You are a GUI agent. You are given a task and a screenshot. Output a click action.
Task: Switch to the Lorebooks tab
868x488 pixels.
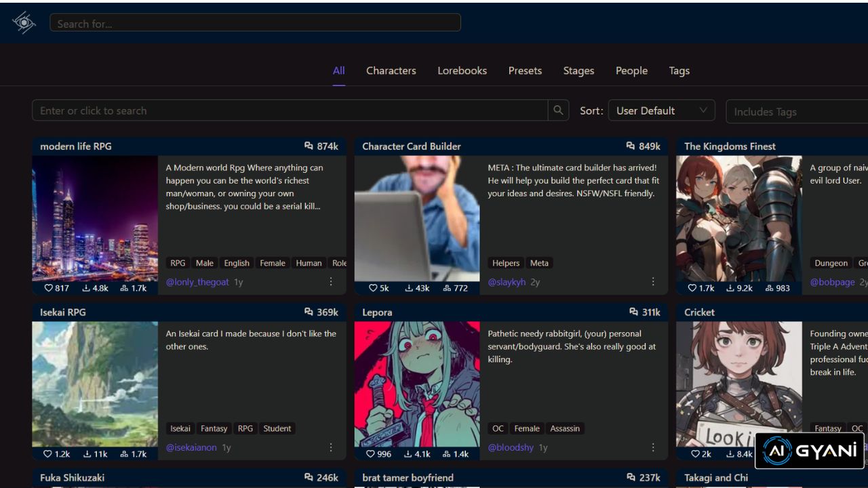[x=462, y=70]
